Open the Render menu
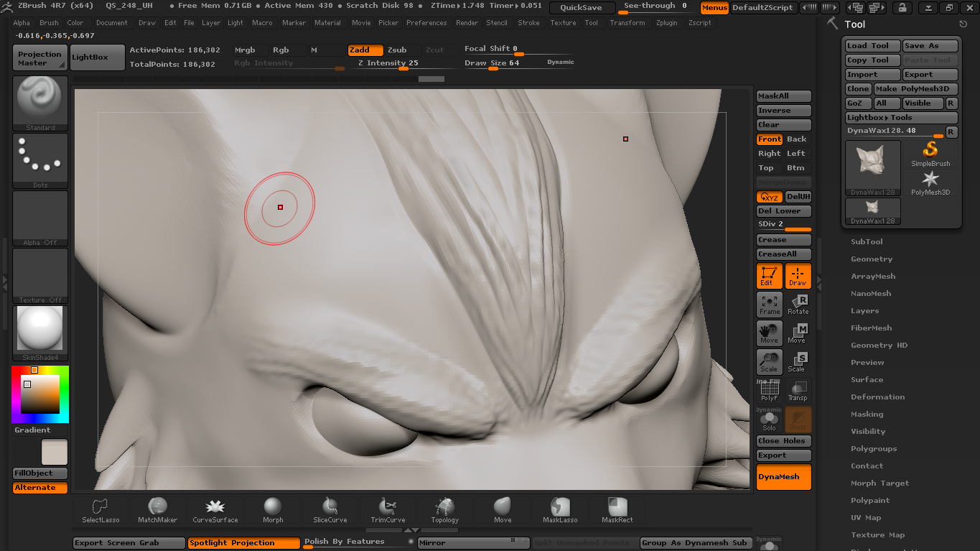This screenshot has height=551, width=980. [467, 23]
